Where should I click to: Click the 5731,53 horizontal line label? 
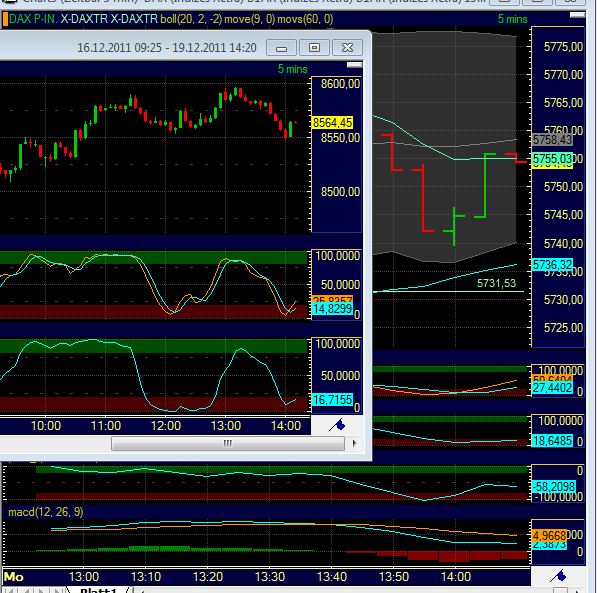[x=496, y=283]
